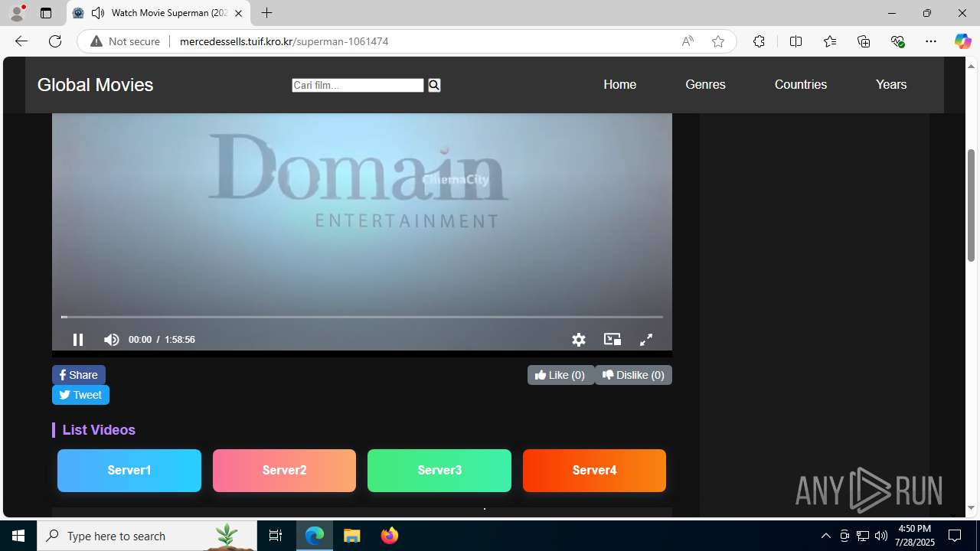This screenshot has width=980, height=551.
Task: Click the taskbar search box
Action: point(147,536)
